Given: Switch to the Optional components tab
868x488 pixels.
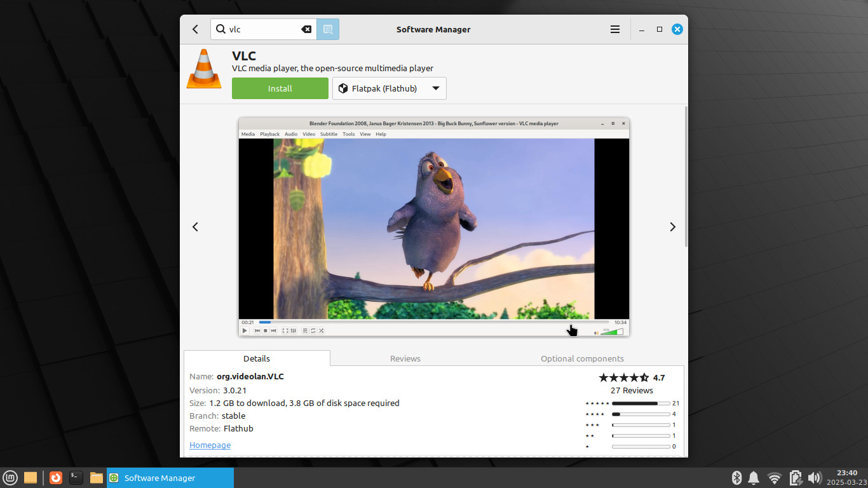Looking at the screenshot, I should (x=582, y=358).
